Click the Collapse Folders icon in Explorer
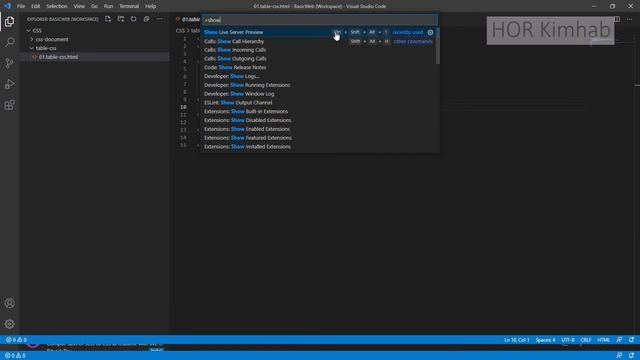 [x=147, y=19]
